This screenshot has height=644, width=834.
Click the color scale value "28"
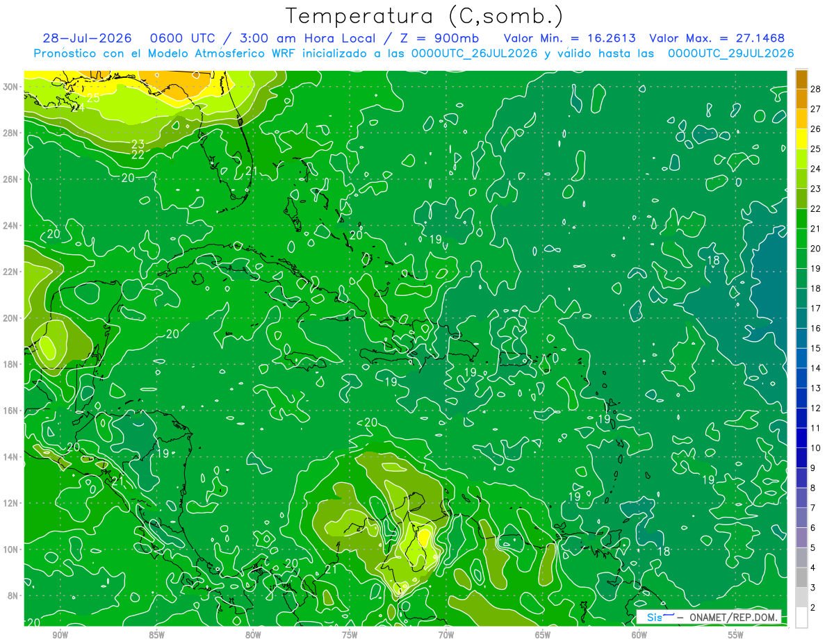coord(816,89)
